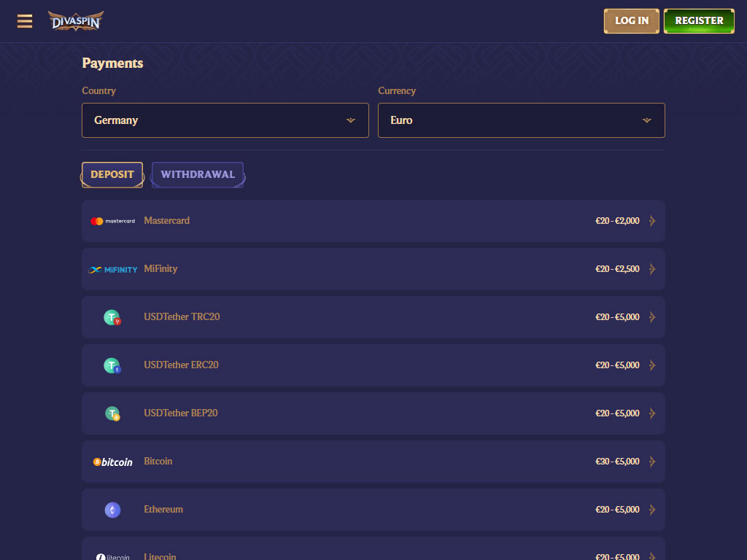Select the Mastercard payment name
The width and height of the screenshot is (747, 560).
click(x=167, y=220)
